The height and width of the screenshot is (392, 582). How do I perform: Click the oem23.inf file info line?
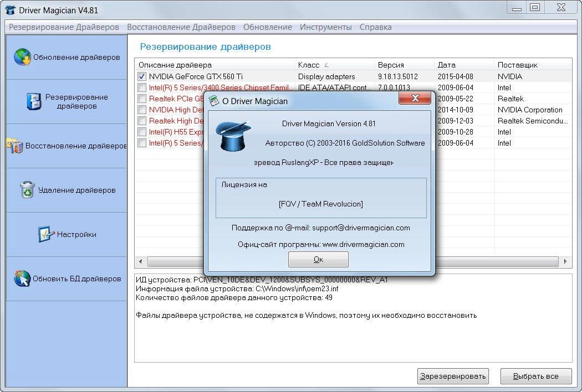tap(237, 288)
